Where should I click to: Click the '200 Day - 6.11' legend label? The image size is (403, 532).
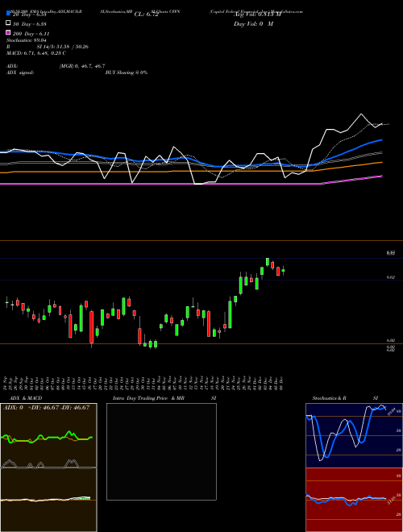pyautogui.click(x=31, y=34)
